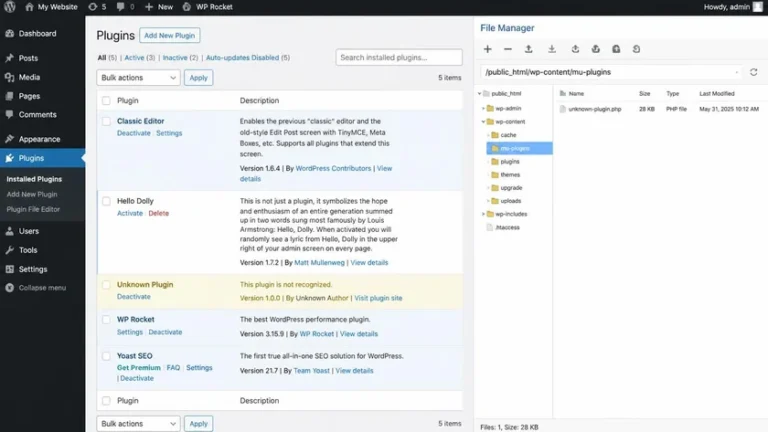The height and width of the screenshot is (432, 768).
Task: Open the New menu in admin bar
Action: (x=159, y=7)
